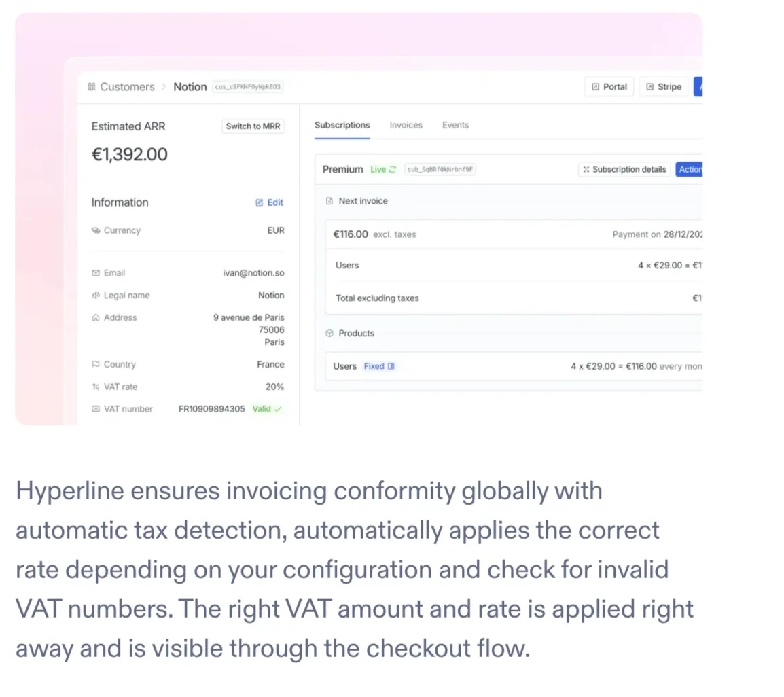
Task: Open the Stripe button
Action: click(664, 86)
